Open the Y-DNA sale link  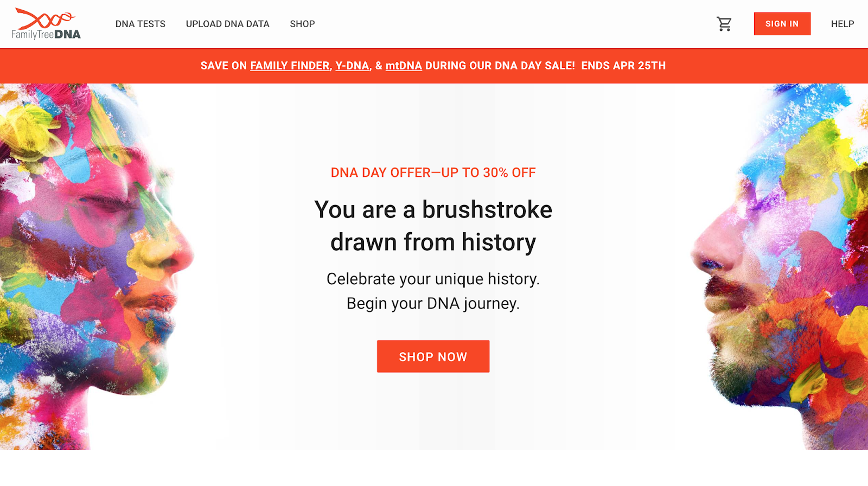coord(352,66)
